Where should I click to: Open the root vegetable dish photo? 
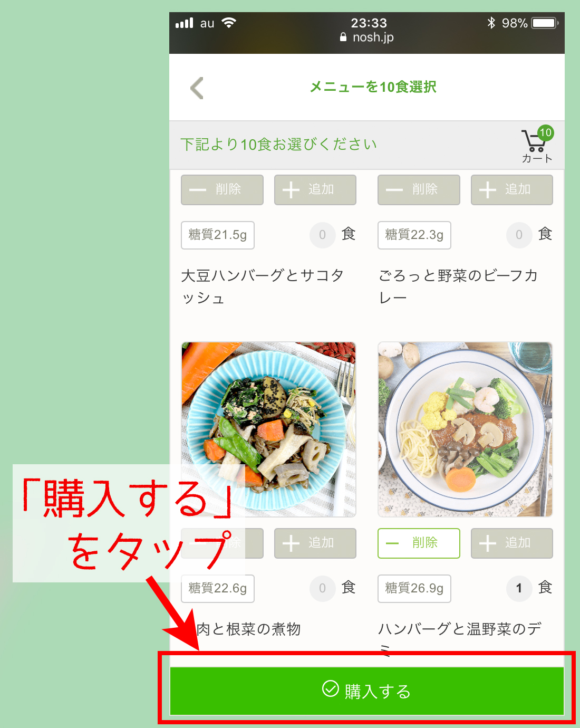tap(268, 429)
